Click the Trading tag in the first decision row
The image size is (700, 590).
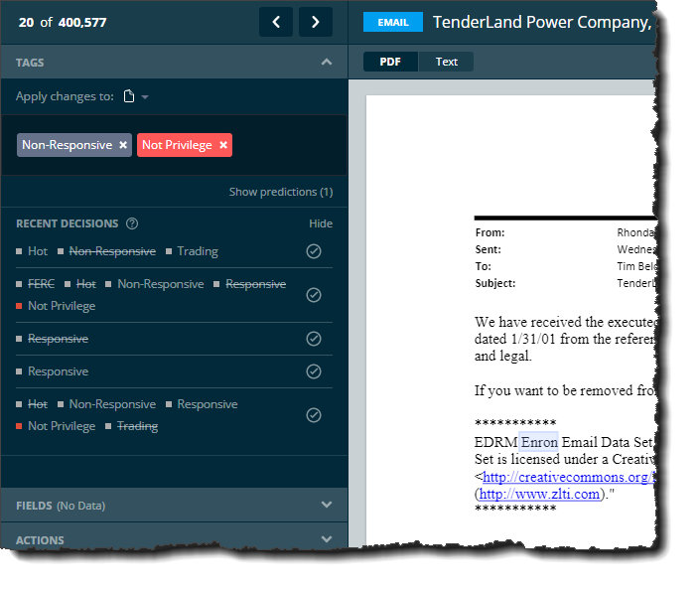pos(198,251)
